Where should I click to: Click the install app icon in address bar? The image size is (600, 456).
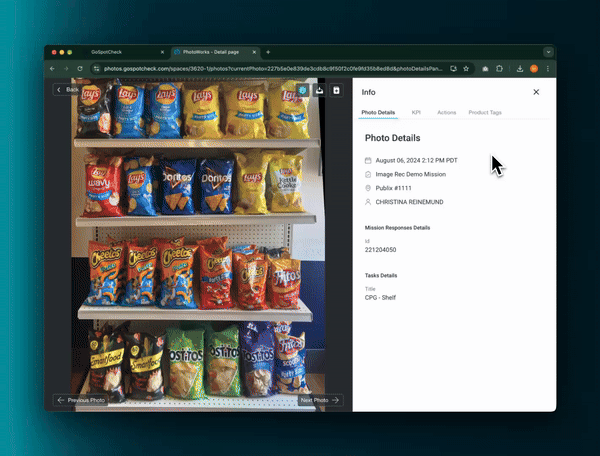point(453,69)
